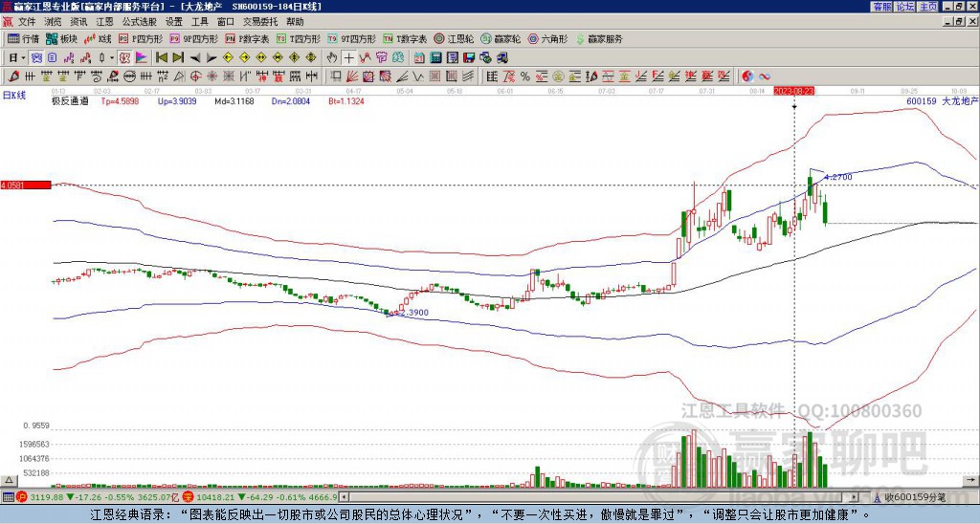Click the Tp=4.5898 indicator value
Image resolution: width=980 pixels, height=524 pixels.
(120, 101)
